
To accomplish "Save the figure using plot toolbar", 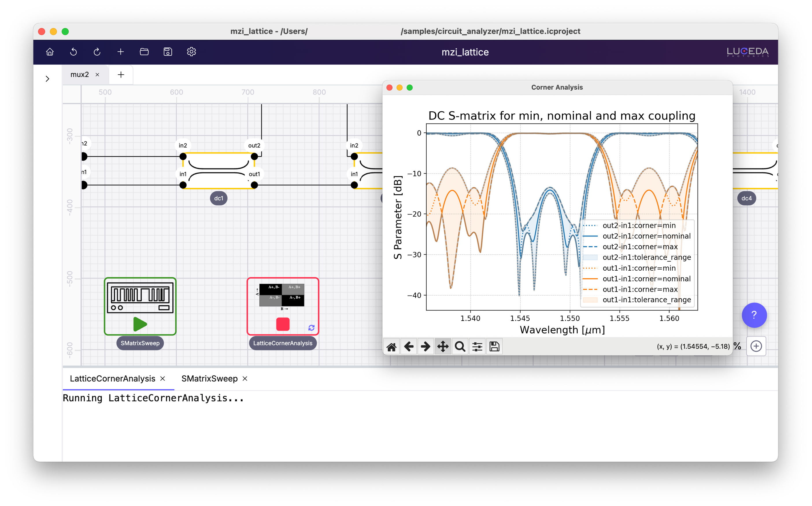I will (x=494, y=346).
